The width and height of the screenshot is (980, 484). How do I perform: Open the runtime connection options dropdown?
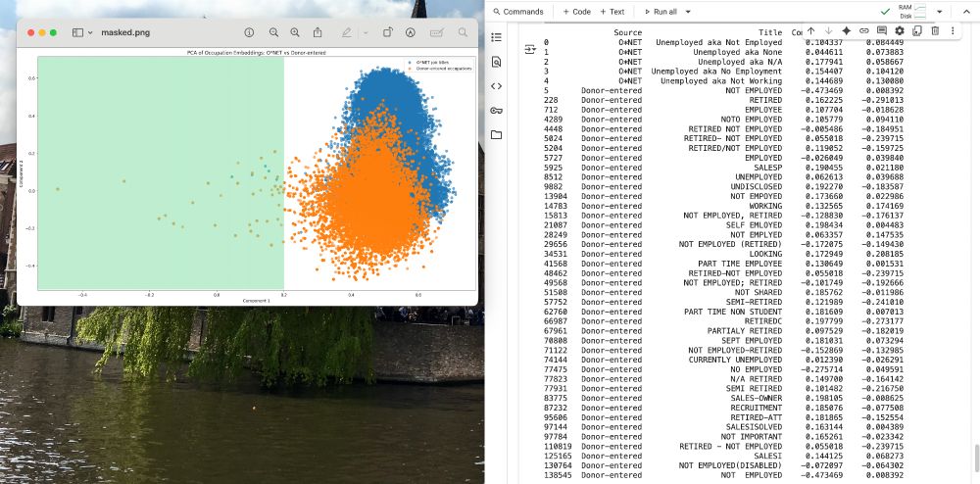coord(940,11)
